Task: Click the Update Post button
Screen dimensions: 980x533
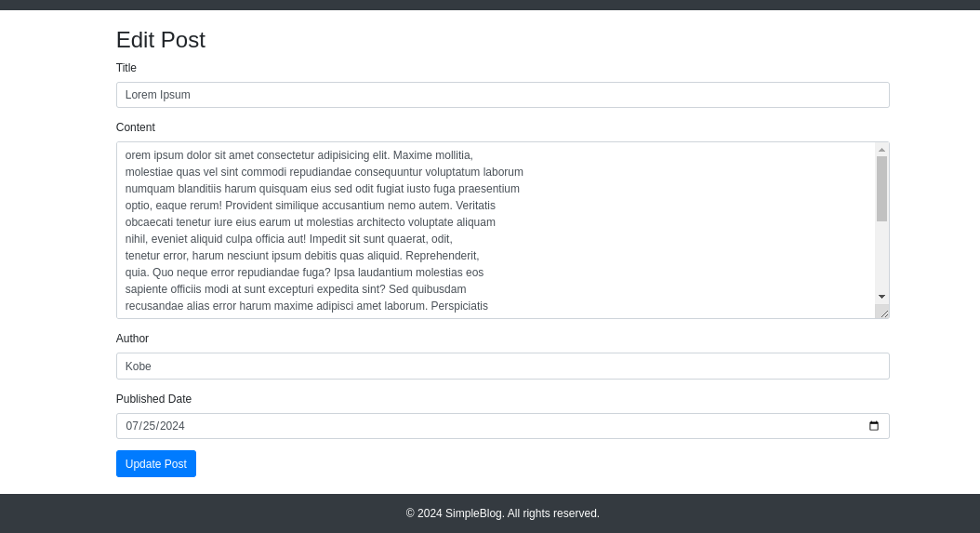Action: pyautogui.click(x=156, y=463)
